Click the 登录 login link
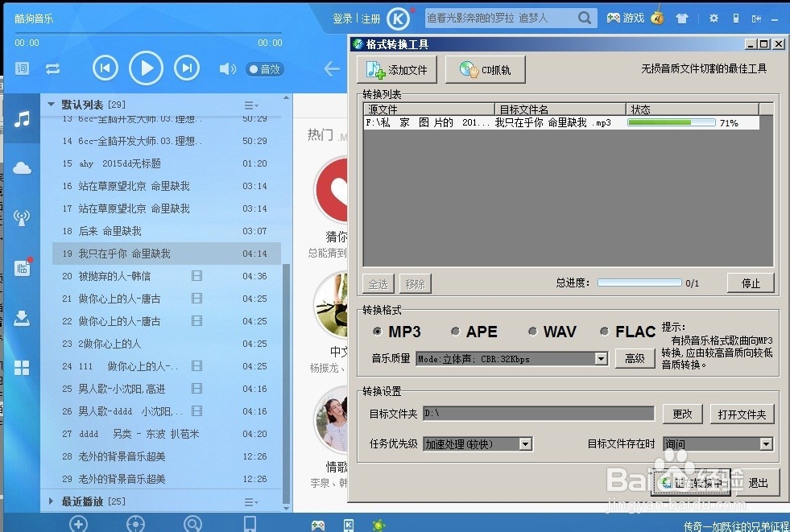 click(342, 19)
